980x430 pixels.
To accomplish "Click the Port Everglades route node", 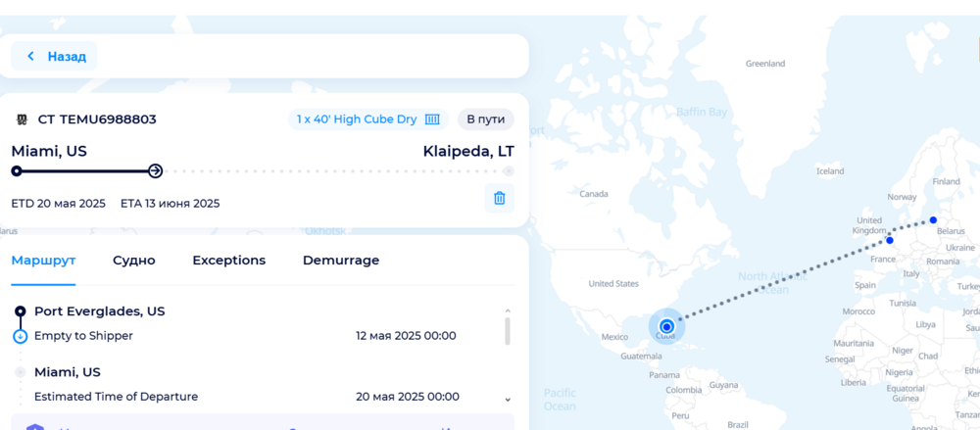I will [20, 311].
